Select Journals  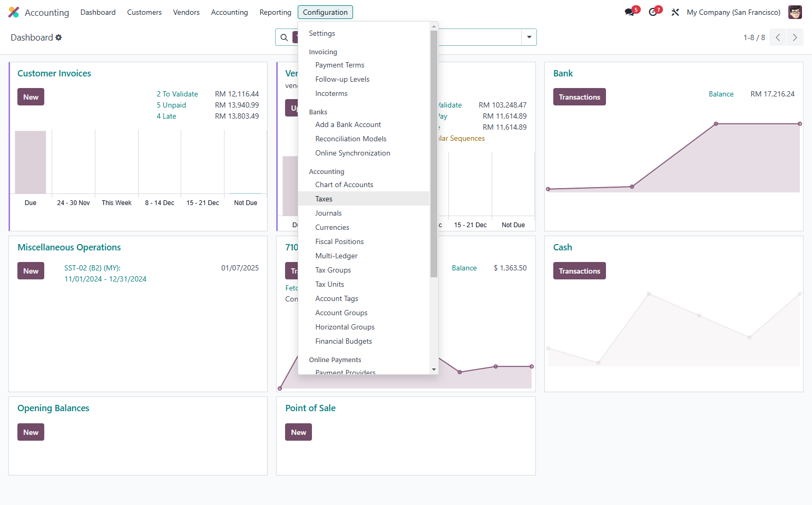pos(364,213)
